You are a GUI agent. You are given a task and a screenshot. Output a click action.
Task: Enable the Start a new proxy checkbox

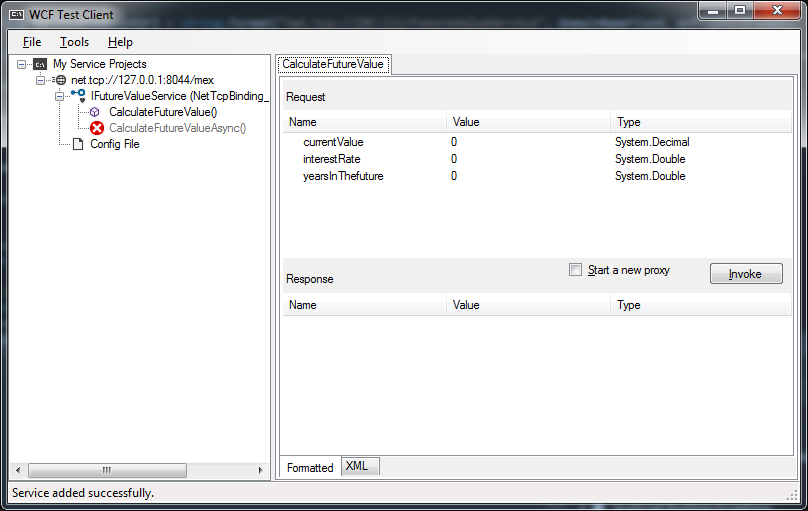coord(575,270)
